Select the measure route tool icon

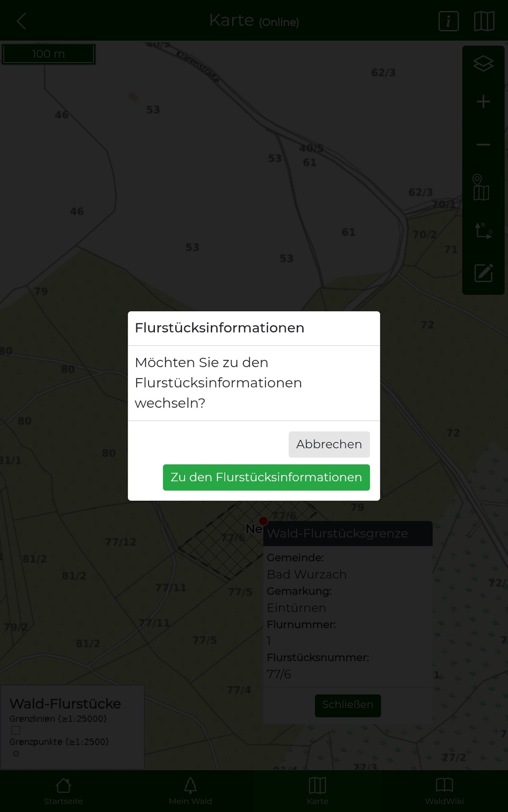pyautogui.click(x=483, y=230)
